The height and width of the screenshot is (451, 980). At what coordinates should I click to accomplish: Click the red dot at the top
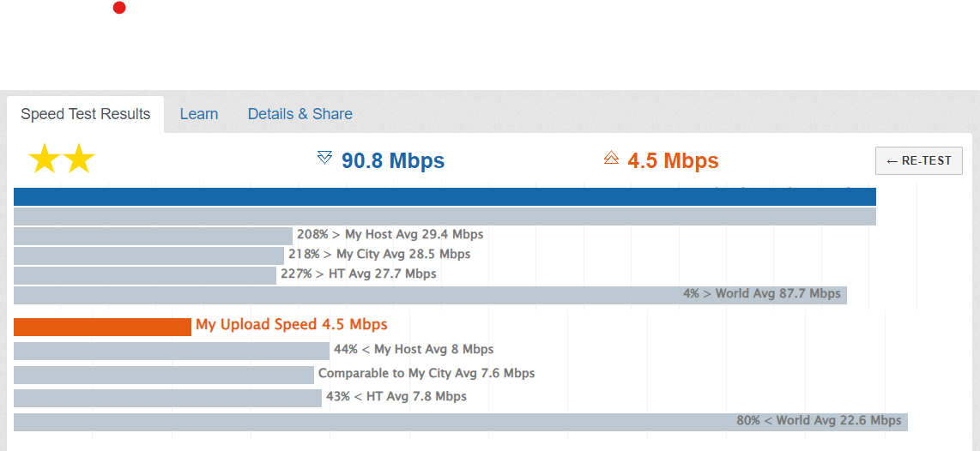coord(119,9)
